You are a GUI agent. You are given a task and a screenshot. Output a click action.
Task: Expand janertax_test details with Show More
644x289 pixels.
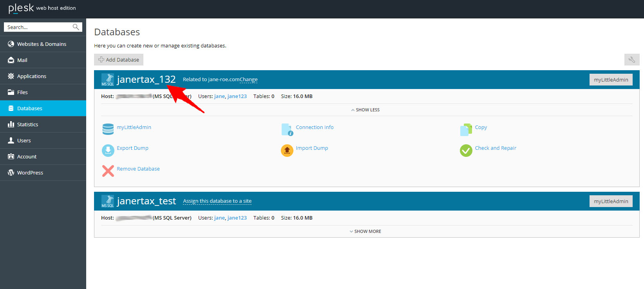point(365,231)
